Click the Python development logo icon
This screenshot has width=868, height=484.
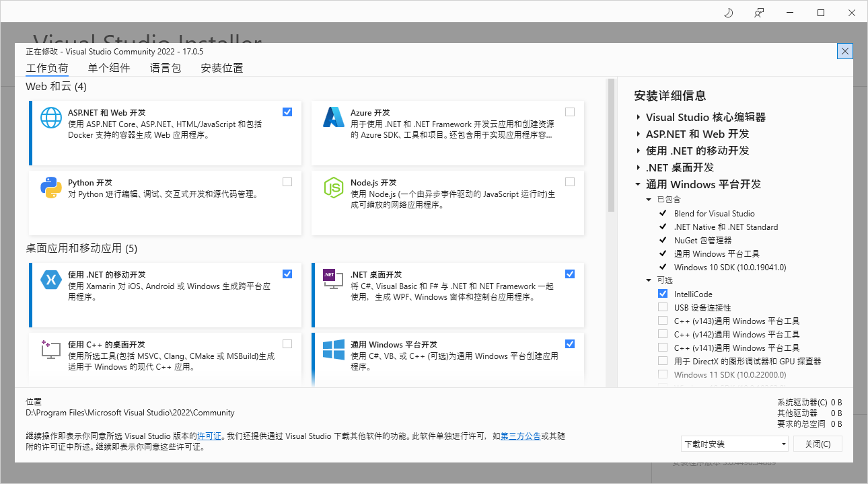[51, 188]
